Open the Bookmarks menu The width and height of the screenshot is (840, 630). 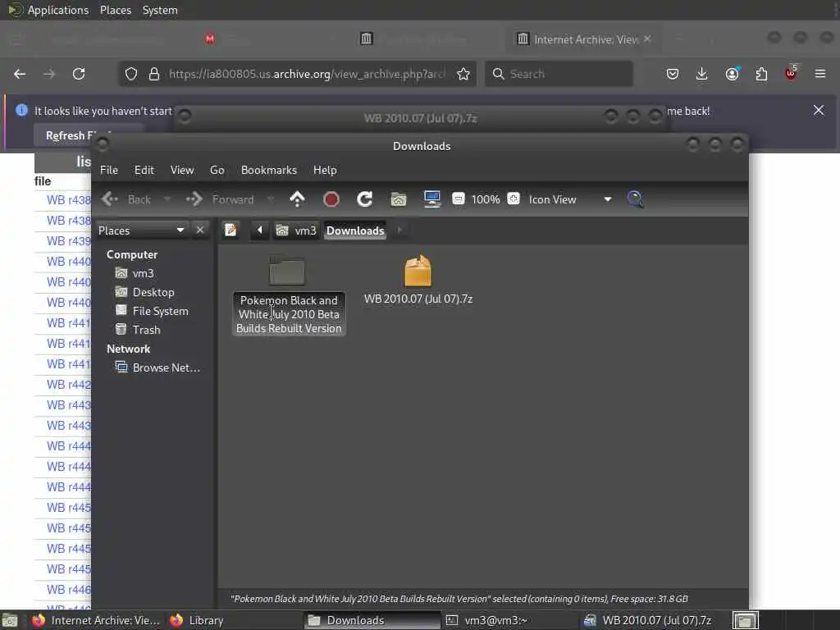click(269, 170)
